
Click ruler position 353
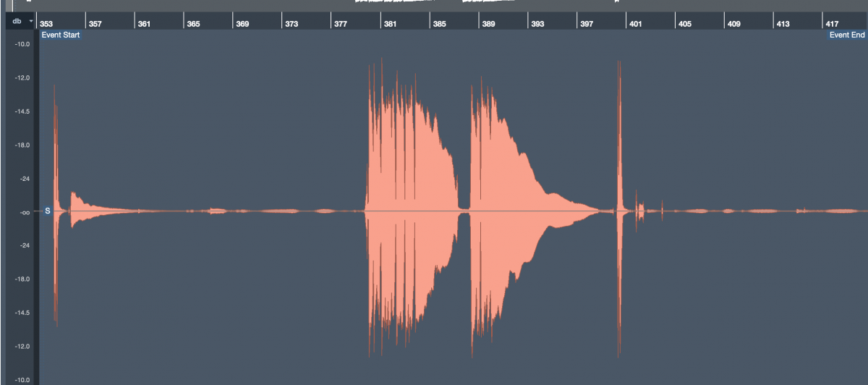[x=46, y=24]
